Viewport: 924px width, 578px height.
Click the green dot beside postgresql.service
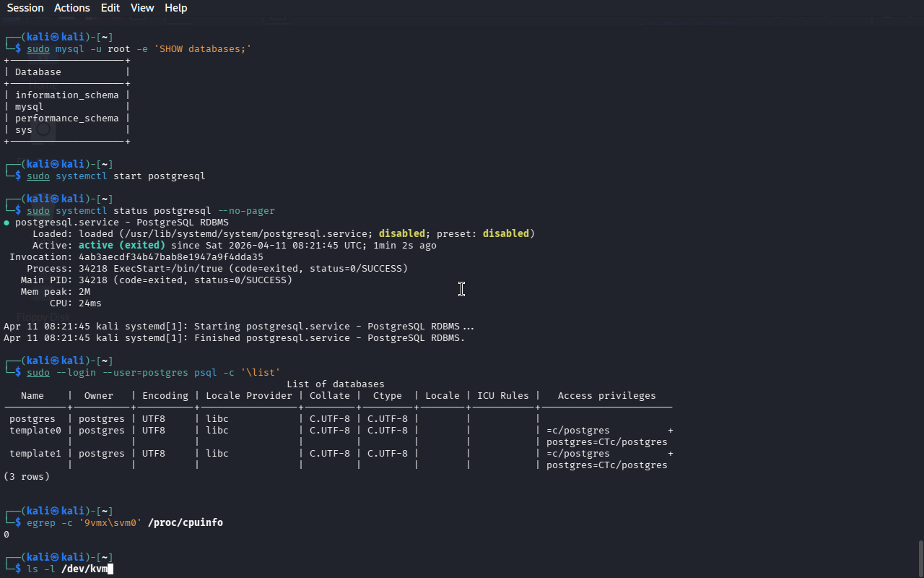(6, 223)
